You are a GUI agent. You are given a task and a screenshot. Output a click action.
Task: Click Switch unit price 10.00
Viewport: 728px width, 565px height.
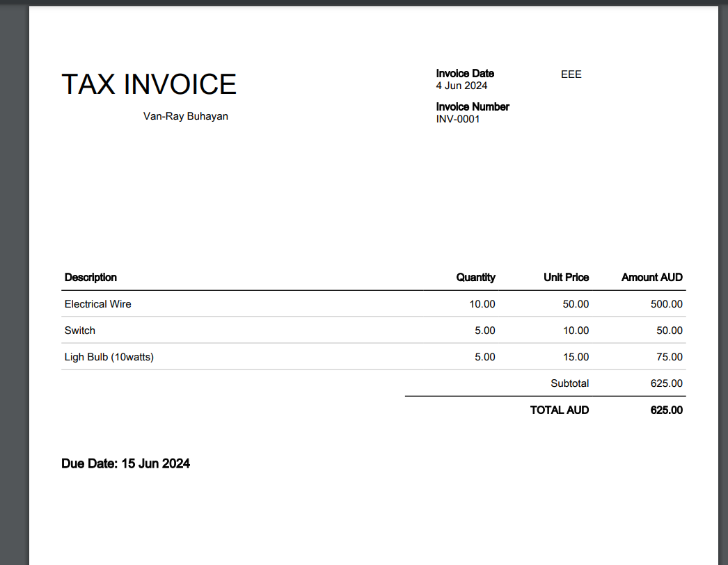pyautogui.click(x=576, y=331)
